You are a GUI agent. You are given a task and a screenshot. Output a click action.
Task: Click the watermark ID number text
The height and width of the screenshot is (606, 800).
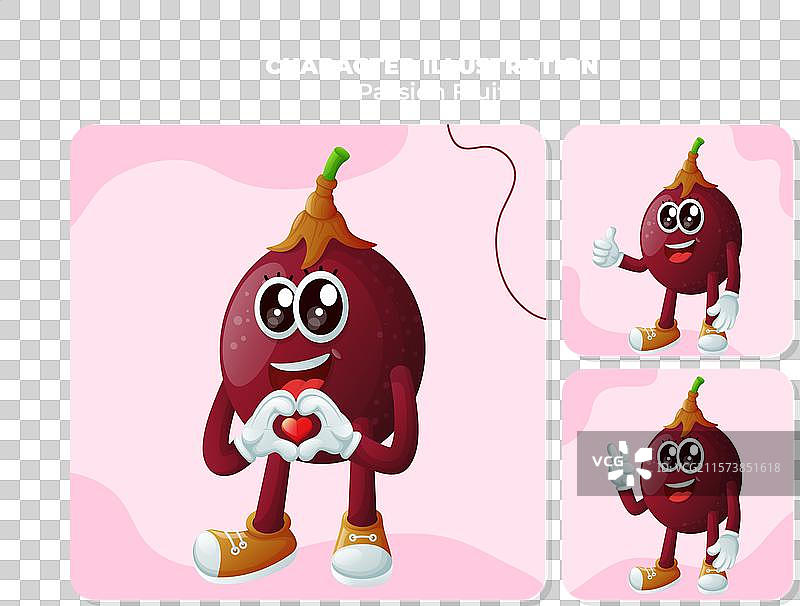coord(732,467)
